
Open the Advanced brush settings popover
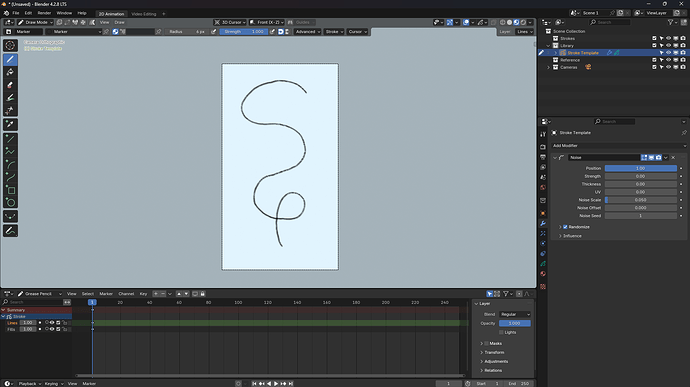coord(307,32)
